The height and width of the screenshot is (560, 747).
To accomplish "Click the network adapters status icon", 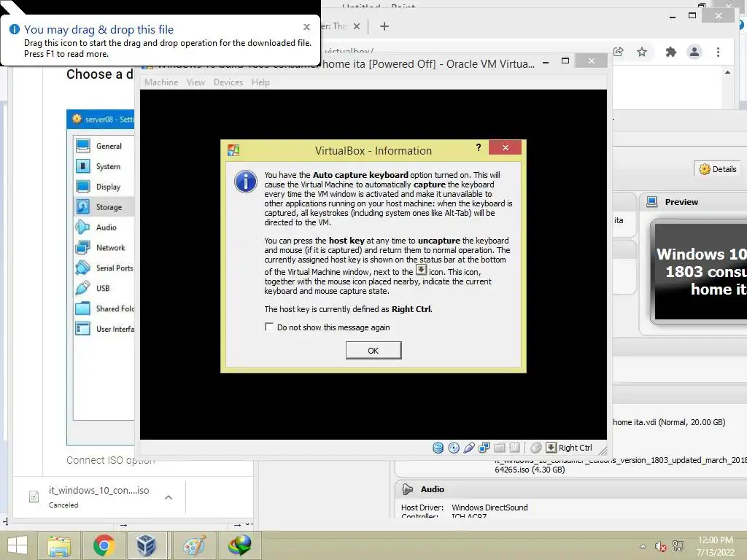I will click(484, 448).
